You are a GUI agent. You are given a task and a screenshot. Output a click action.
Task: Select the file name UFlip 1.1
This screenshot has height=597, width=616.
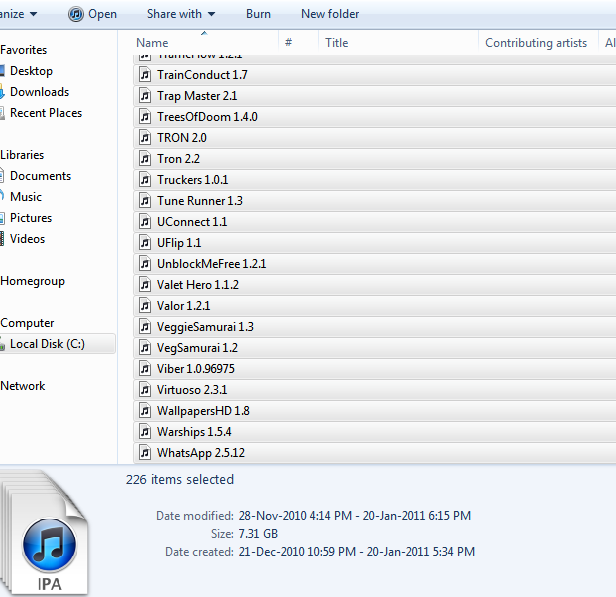click(x=179, y=243)
